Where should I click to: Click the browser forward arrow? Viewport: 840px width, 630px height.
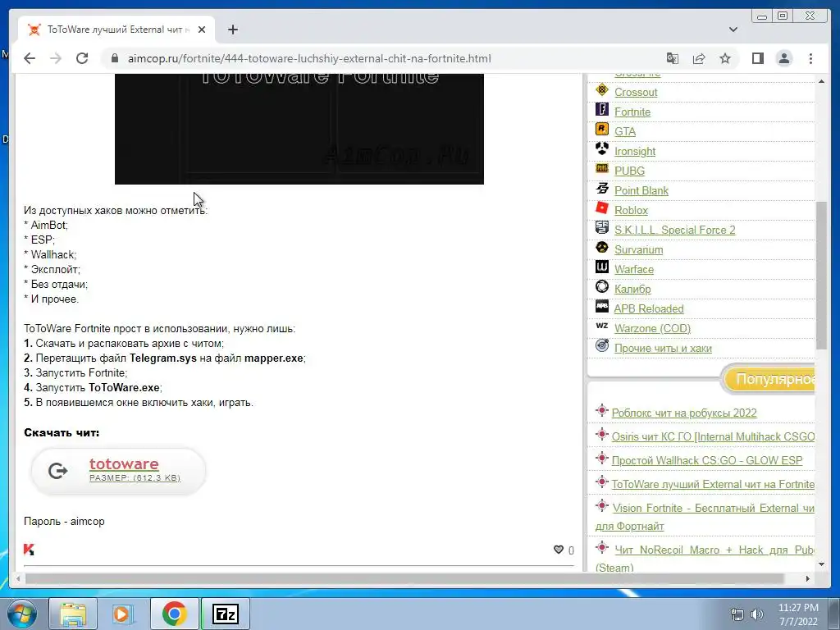(x=56, y=58)
